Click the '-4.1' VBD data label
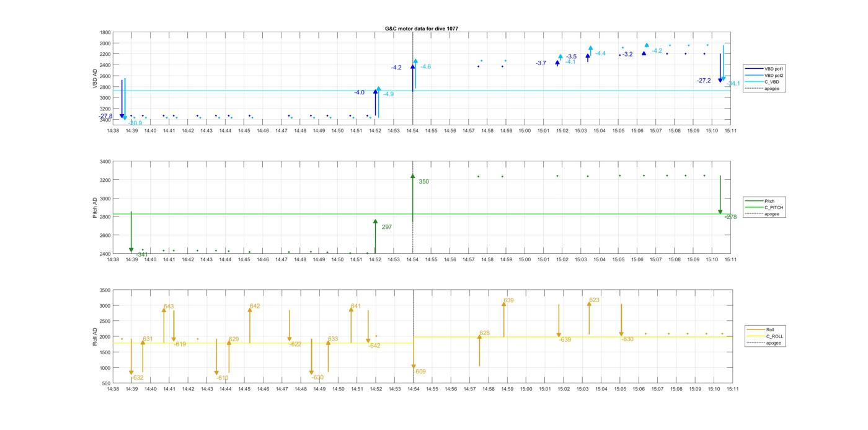Viewport: 868px width, 430px height. click(570, 61)
